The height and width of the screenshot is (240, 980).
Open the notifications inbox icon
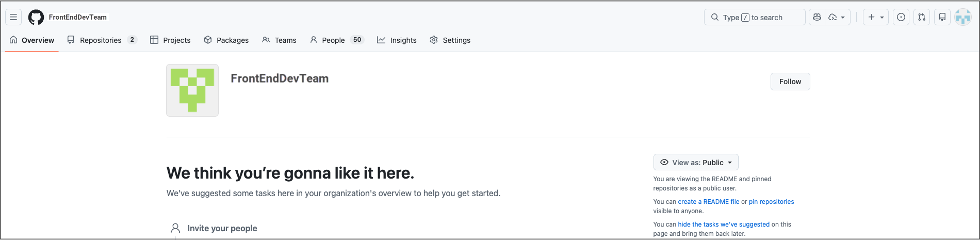click(942, 17)
